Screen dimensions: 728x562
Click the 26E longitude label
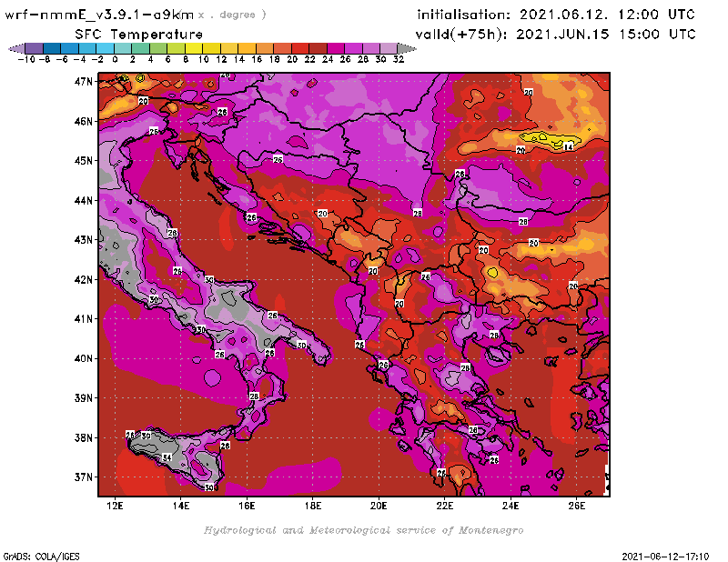[576, 506]
